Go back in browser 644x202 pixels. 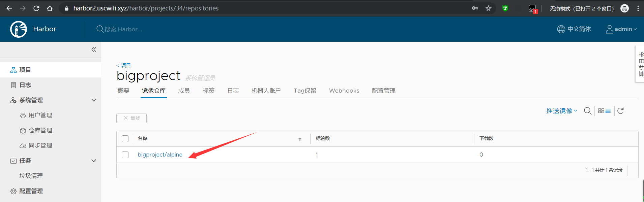click(9, 8)
